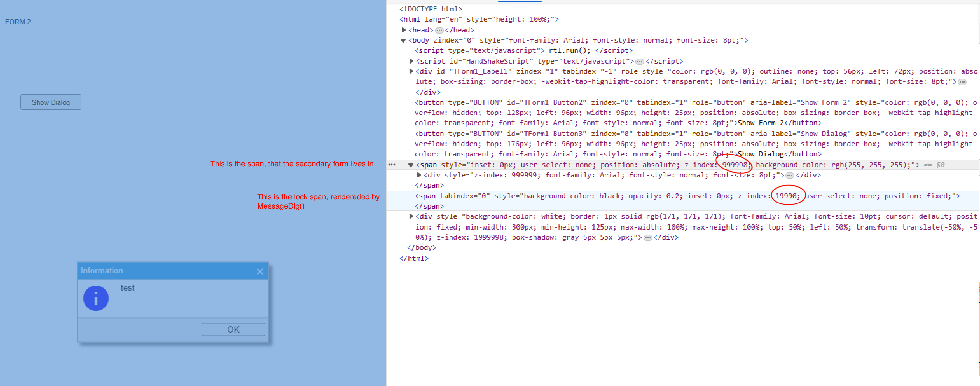
Task: Expand the TForm1_Label1 div node
Action: pos(411,71)
